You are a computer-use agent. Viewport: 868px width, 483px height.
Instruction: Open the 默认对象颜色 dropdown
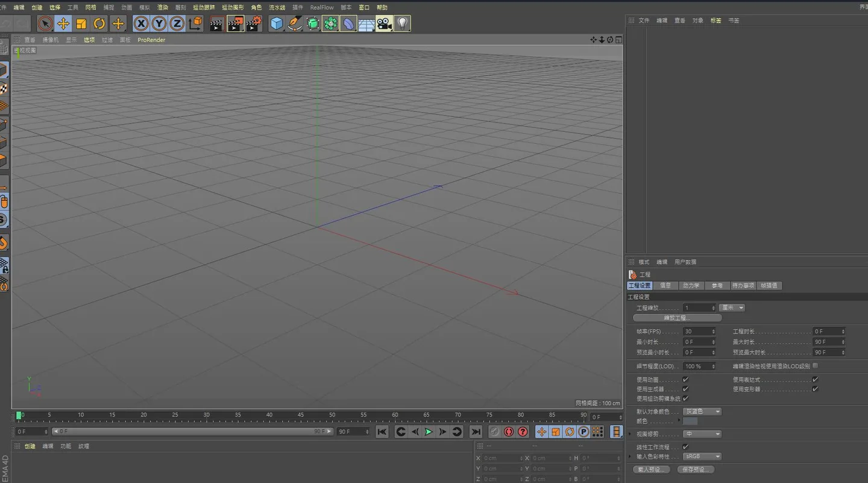(x=702, y=411)
